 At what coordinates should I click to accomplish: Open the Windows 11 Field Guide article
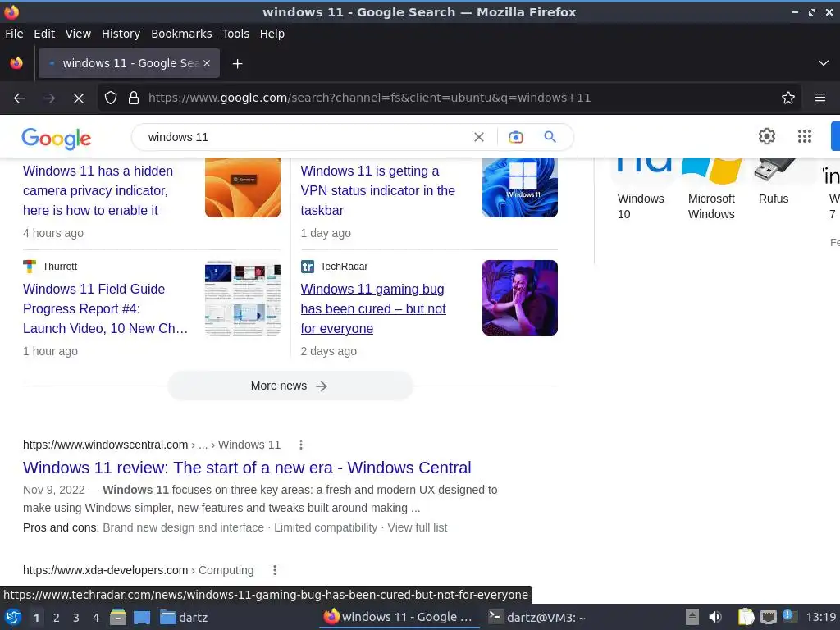point(106,308)
